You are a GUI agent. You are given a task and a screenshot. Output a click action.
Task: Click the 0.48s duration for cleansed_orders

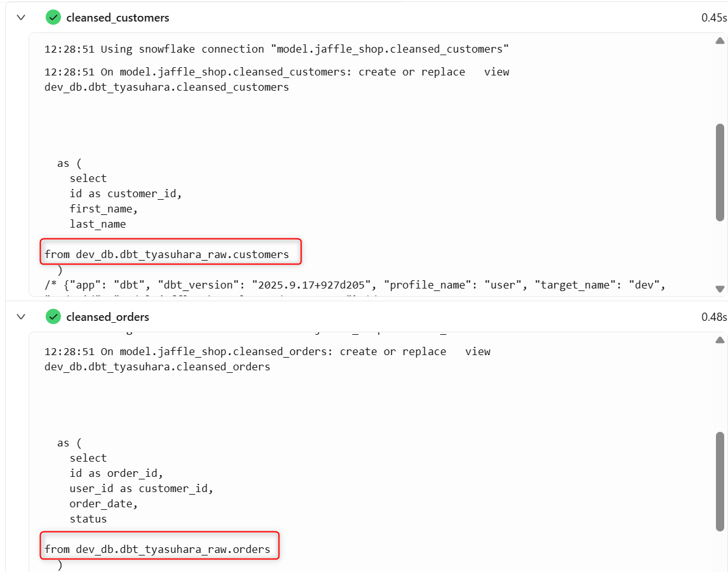pos(713,317)
